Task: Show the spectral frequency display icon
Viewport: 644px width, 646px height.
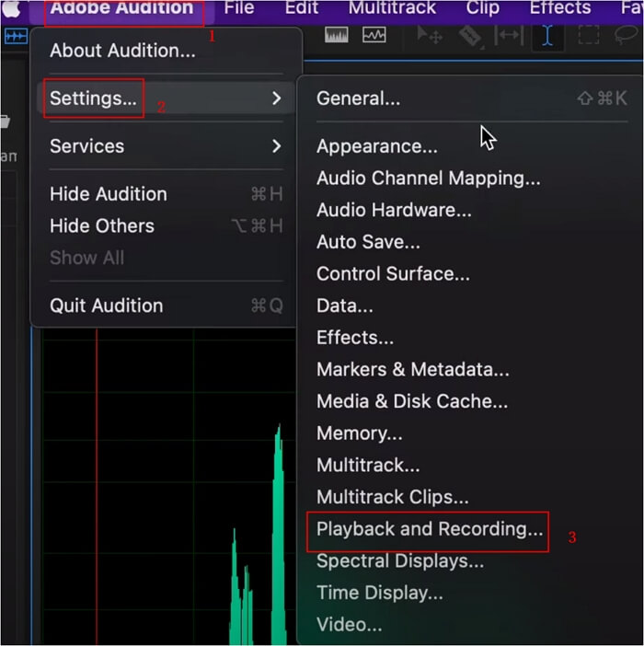Action: [x=337, y=35]
